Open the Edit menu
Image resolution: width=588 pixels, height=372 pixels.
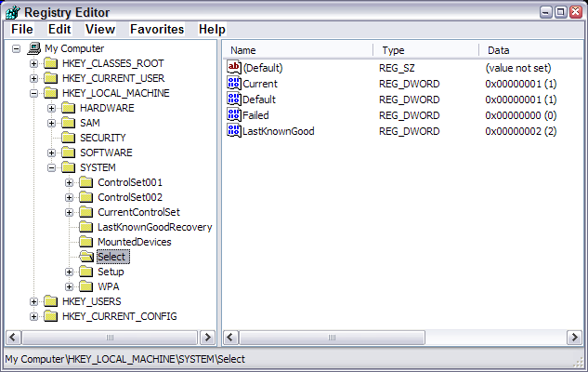click(x=59, y=29)
